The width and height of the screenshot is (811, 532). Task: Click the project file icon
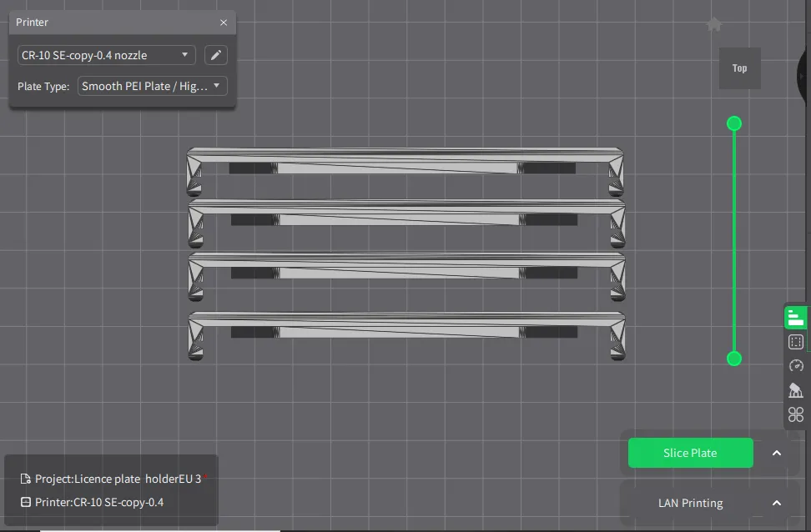click(x=25, y=479)
